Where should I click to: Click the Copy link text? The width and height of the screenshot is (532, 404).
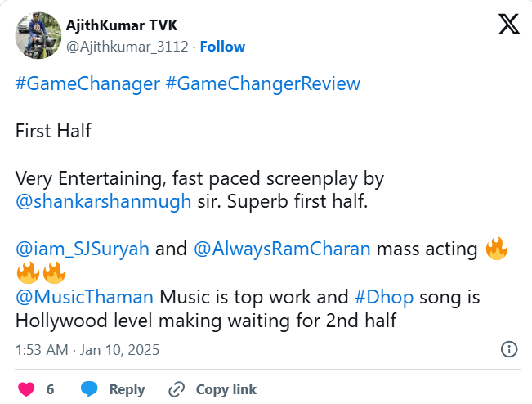coord(226,389)
